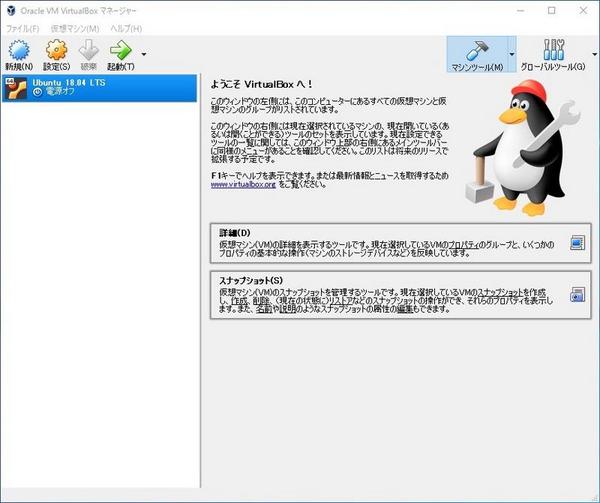The height and width of the screenshot is (503, 600).
Task: Close the VirtualBox Manager window
Action: [583, 11]
